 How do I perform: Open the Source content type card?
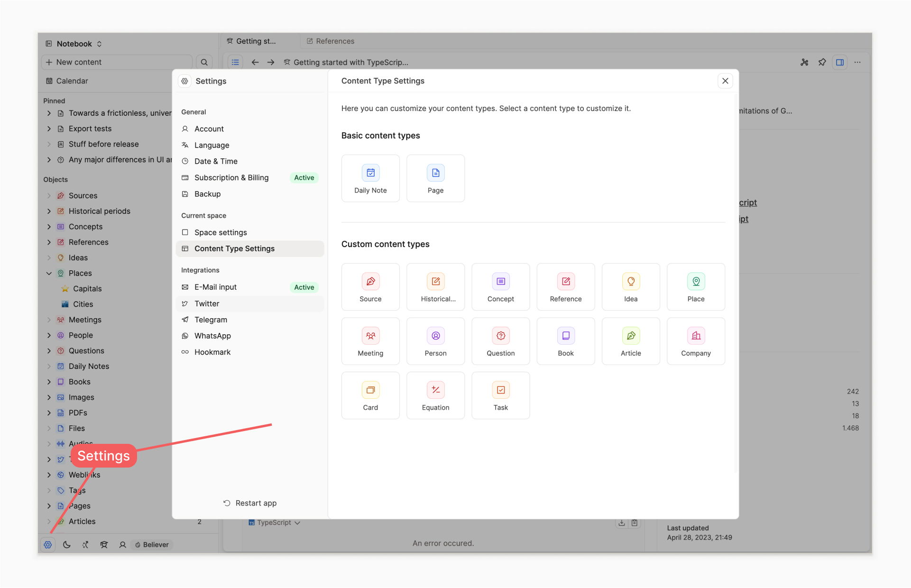tap(370, 287)
